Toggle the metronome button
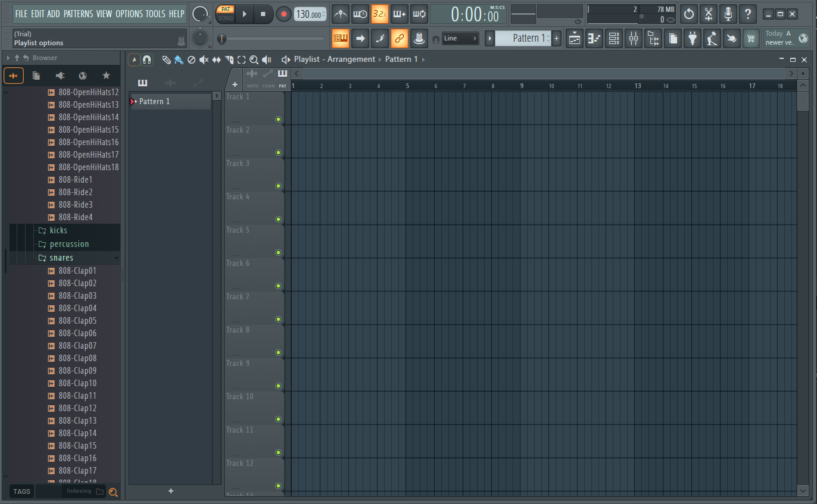The width and height of the screenshot is (817, 504). tap(341, 14)
